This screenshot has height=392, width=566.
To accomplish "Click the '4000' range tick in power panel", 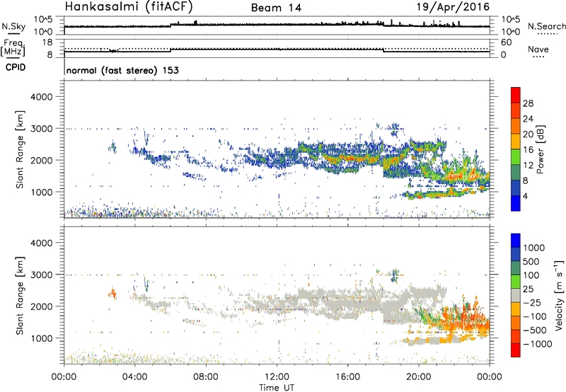I will point(42,97).
